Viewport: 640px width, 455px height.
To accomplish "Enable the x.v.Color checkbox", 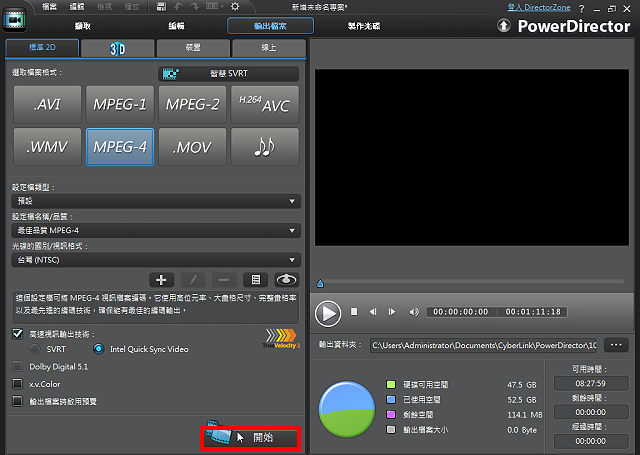I will pyautogui.click(x=17, y=384).
